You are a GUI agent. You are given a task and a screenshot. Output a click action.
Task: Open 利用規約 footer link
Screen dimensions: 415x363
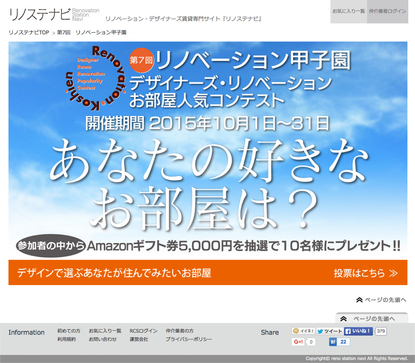[x=67, y=339]
